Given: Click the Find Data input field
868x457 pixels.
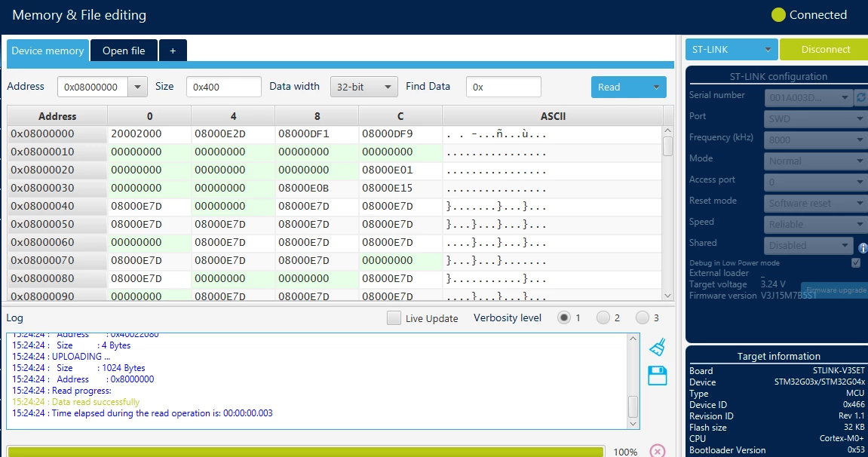Looking at the screenshot, I should (503, 87).
